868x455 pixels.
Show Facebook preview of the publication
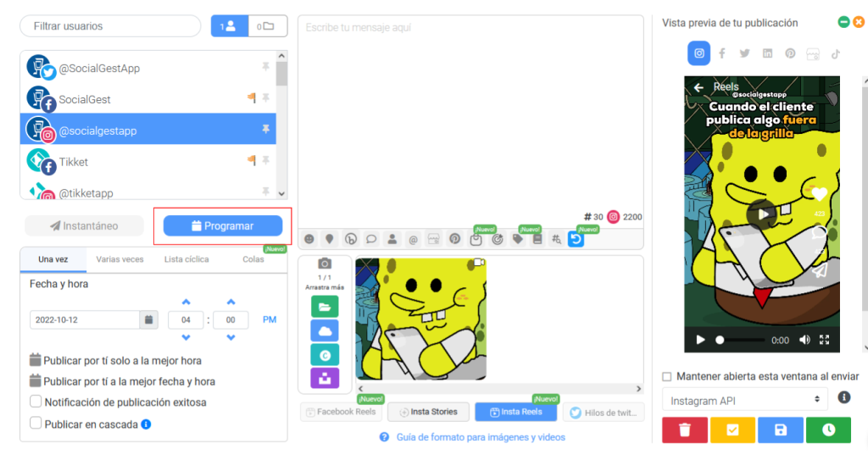(x=722, y=53)
